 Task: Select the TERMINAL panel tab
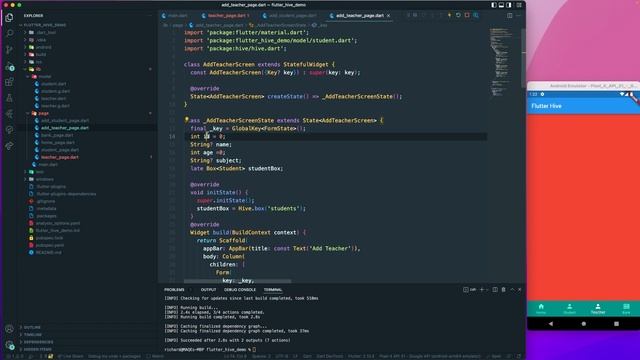(273, 290)
